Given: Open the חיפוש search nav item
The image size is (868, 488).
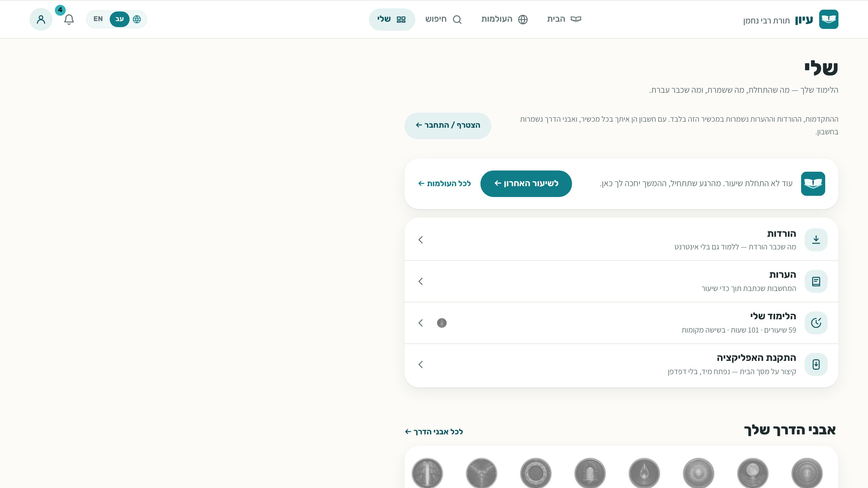Looking at the screenshot, I should point(443,19).
